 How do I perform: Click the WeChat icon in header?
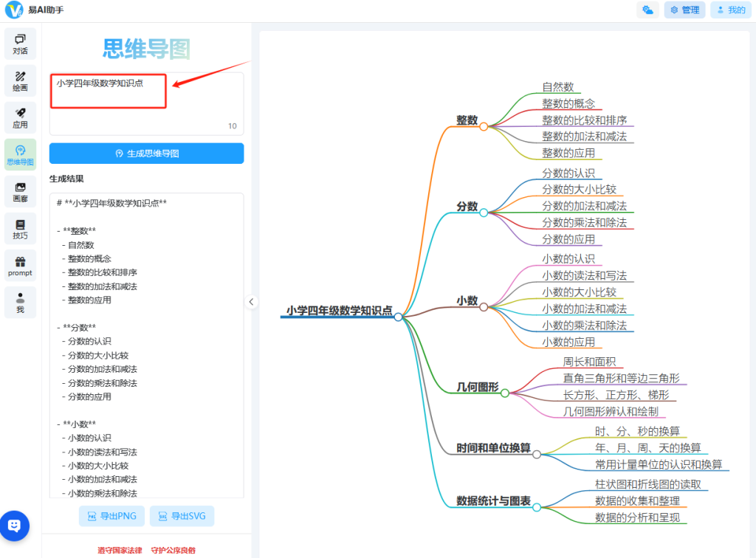coord(647,10)
